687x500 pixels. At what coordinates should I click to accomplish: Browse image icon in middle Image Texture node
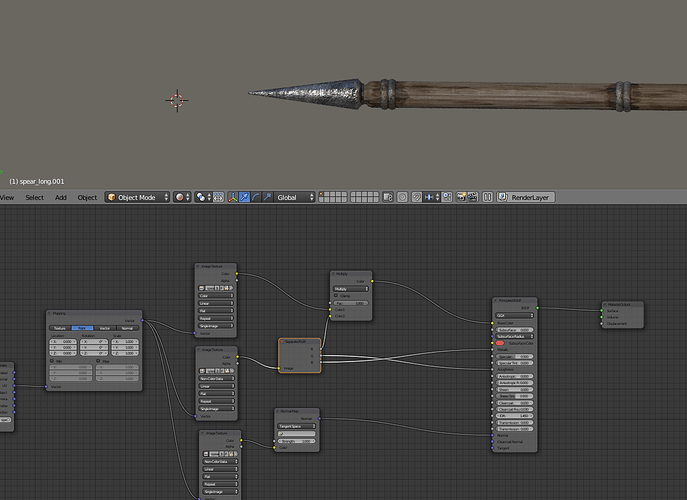(202, 371)
